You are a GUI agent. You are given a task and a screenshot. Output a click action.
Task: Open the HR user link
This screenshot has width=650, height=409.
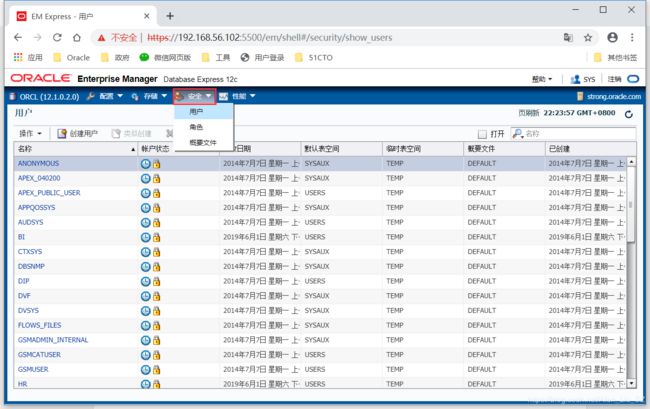(22, 384)
